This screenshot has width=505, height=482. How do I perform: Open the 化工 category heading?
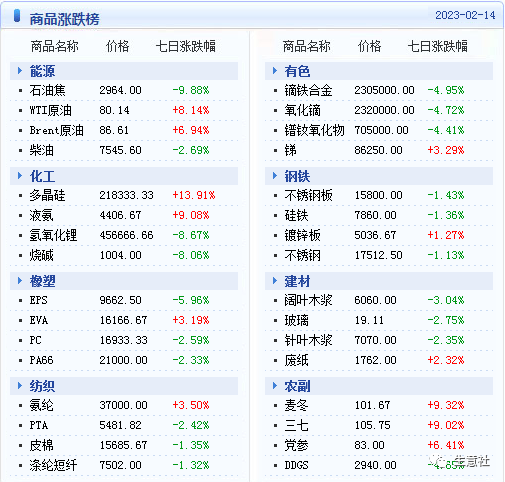tap(42, 176)
